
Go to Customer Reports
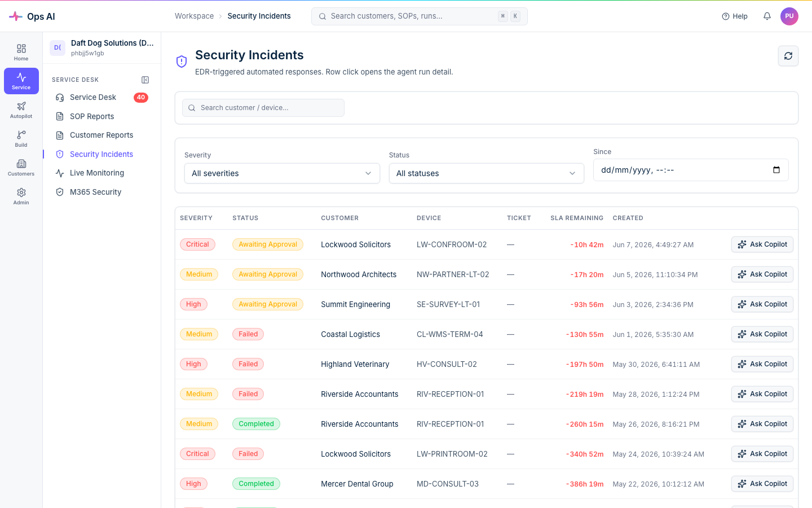tap(101, 135)
